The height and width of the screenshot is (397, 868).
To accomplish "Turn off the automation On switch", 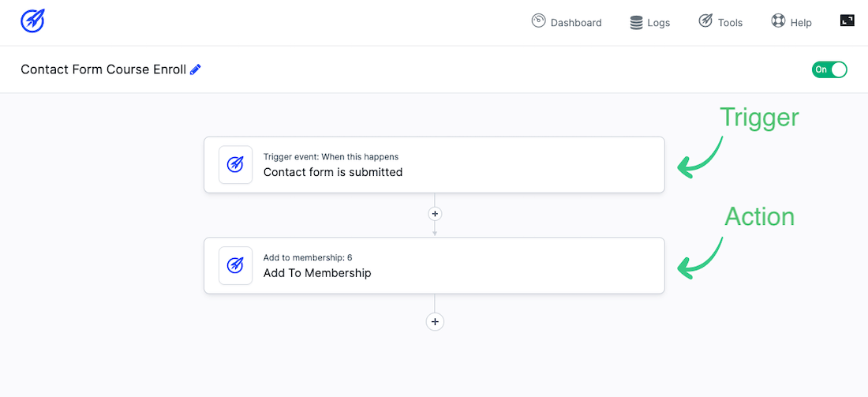I will [x=829, y=69].
